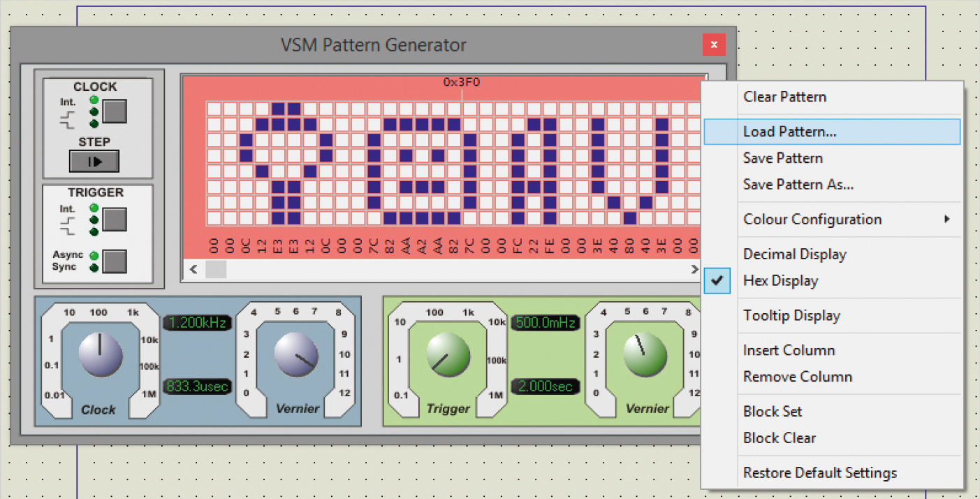Click the 500.0mHz trigger frequency display
The width and height of the screenshot is (980, 499).
545,323
